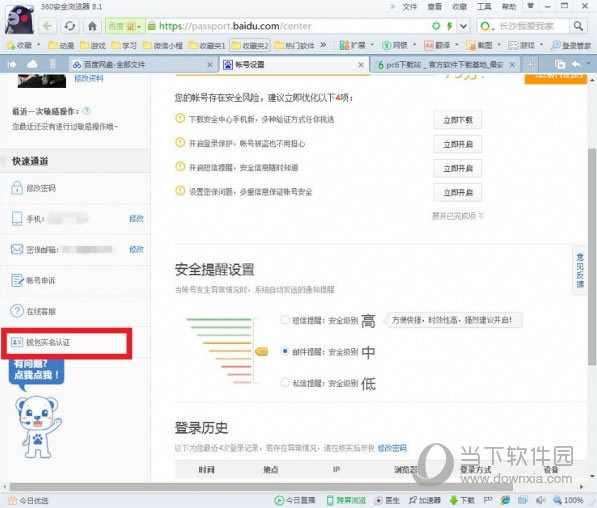Open the 动漫 bookmark folder
Screen dimensions: 597x508
pos(61,45)
